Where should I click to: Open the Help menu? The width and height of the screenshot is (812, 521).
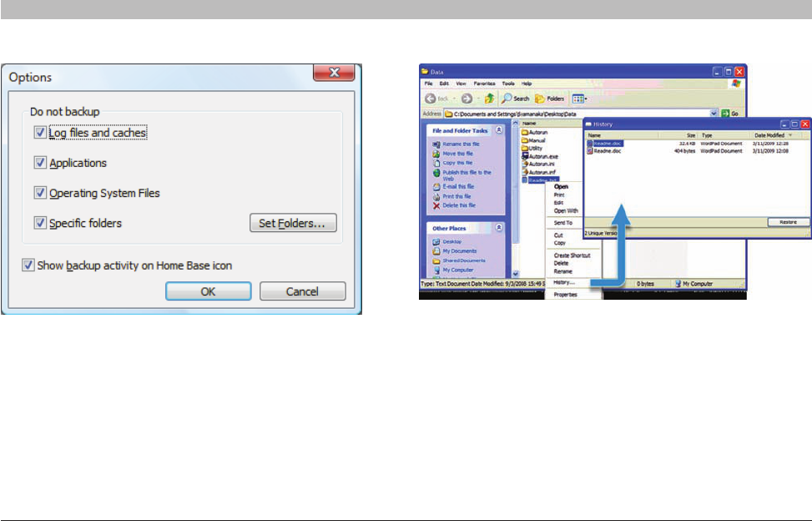[527, 83]
